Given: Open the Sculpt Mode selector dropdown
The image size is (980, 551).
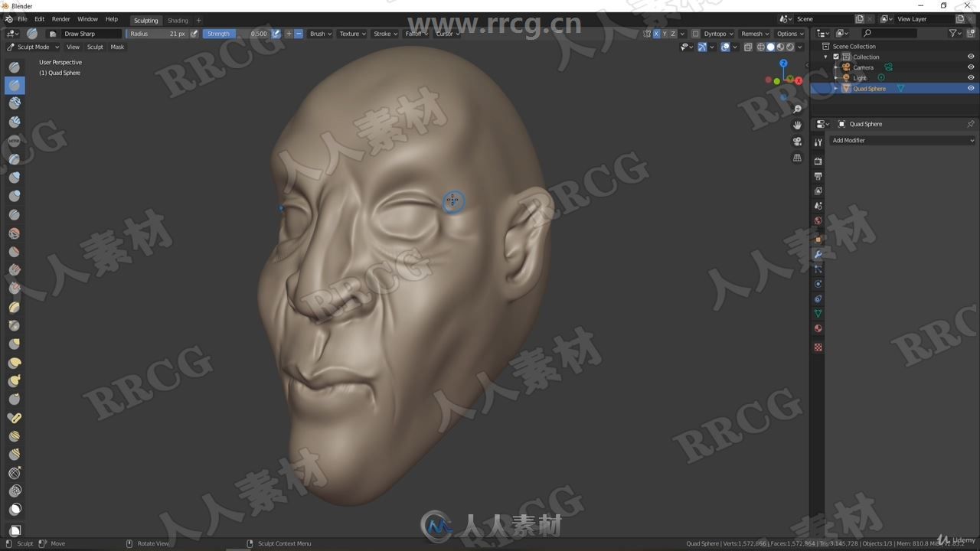Looking at the screenshot, I should click(x=33, y=47).
